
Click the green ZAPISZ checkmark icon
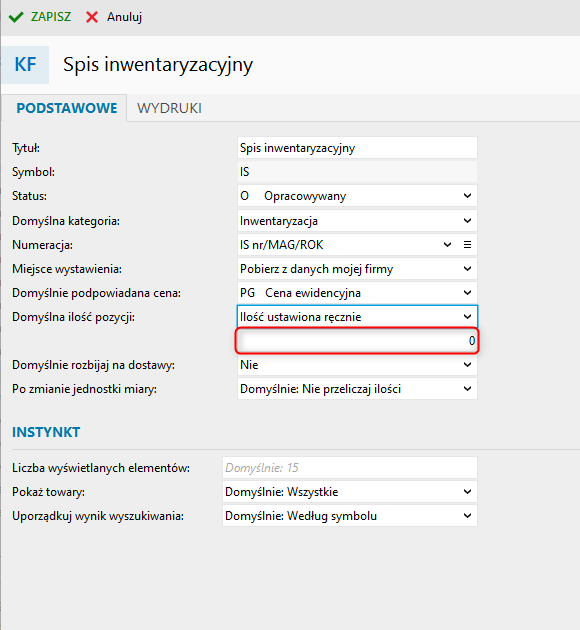[16, 17]
